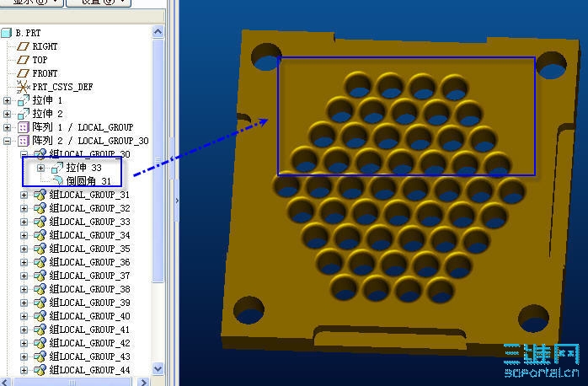
Task: Select the RIGHT datum plane icon
Action: point(23,46)
